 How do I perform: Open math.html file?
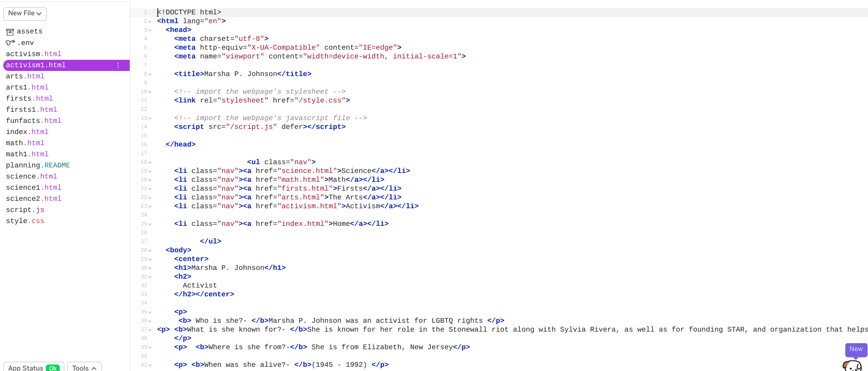coord(25,143)
